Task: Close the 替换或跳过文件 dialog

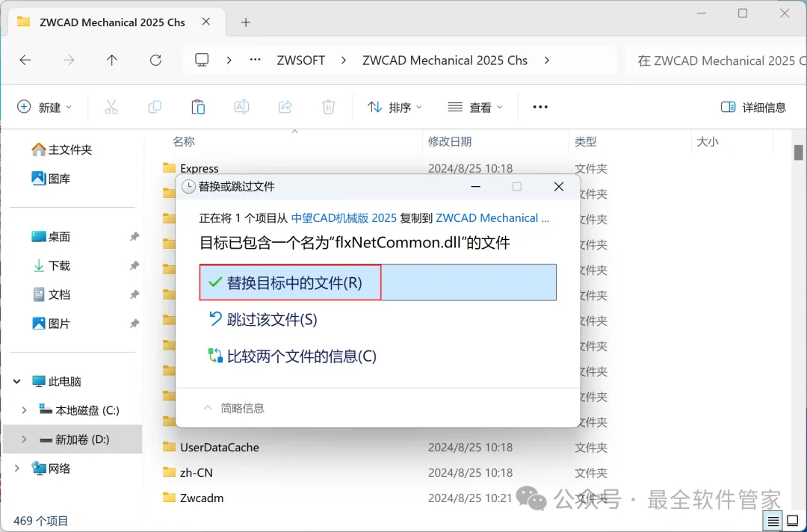Action: click(x=559, y=187)
